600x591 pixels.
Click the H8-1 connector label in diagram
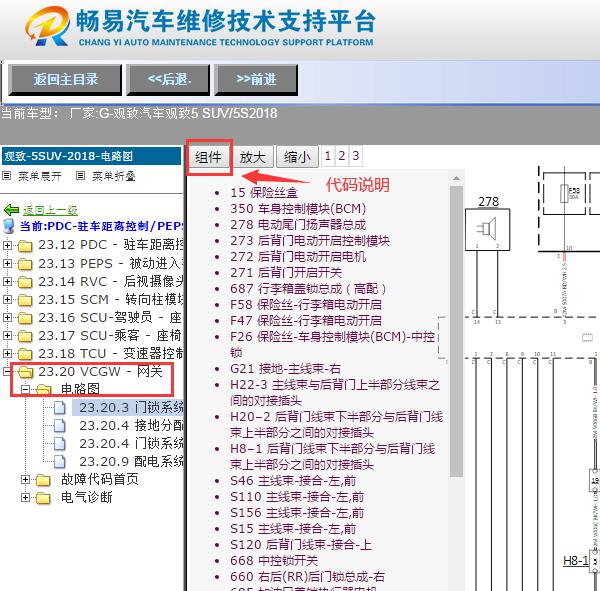pyautogui.click(x=576, y=561)
